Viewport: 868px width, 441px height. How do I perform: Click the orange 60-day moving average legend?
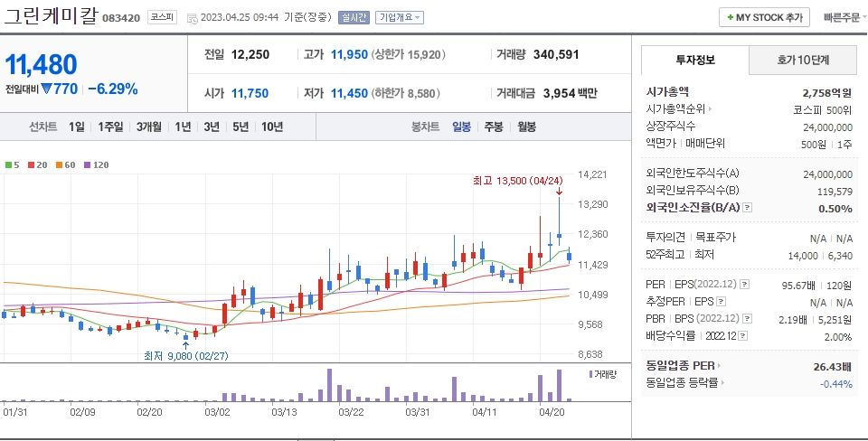click(65, 164)
